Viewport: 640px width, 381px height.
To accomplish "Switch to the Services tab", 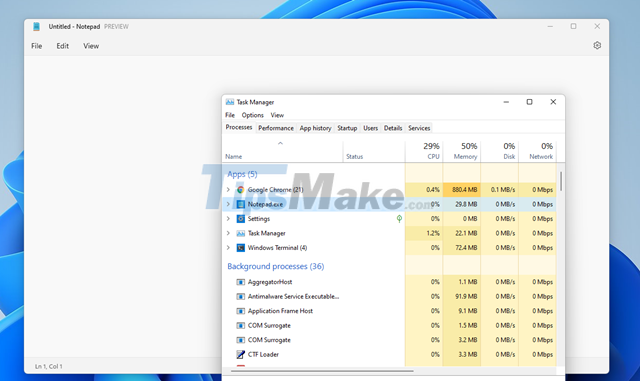I will 419,128.
